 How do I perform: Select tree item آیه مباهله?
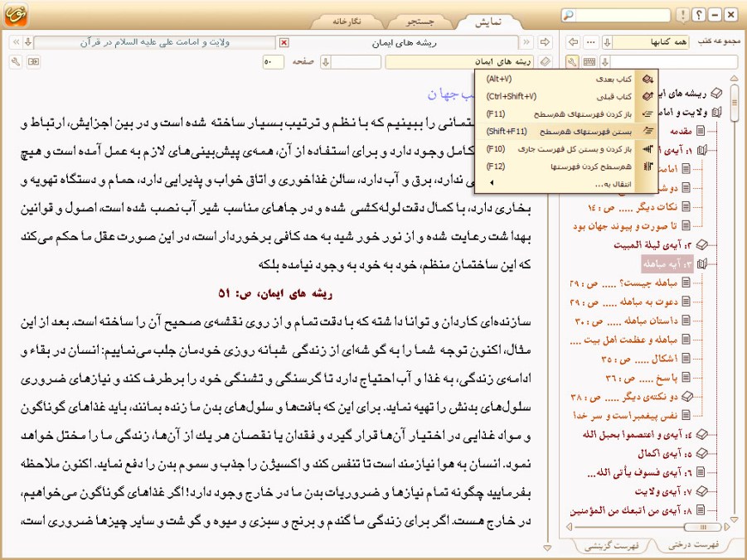click(667, 263)
